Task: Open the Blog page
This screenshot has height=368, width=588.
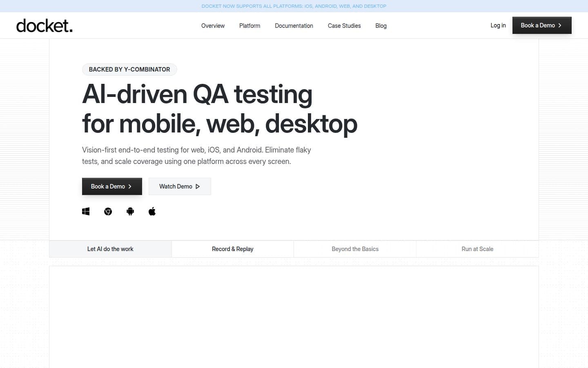Action: [381, 26]
